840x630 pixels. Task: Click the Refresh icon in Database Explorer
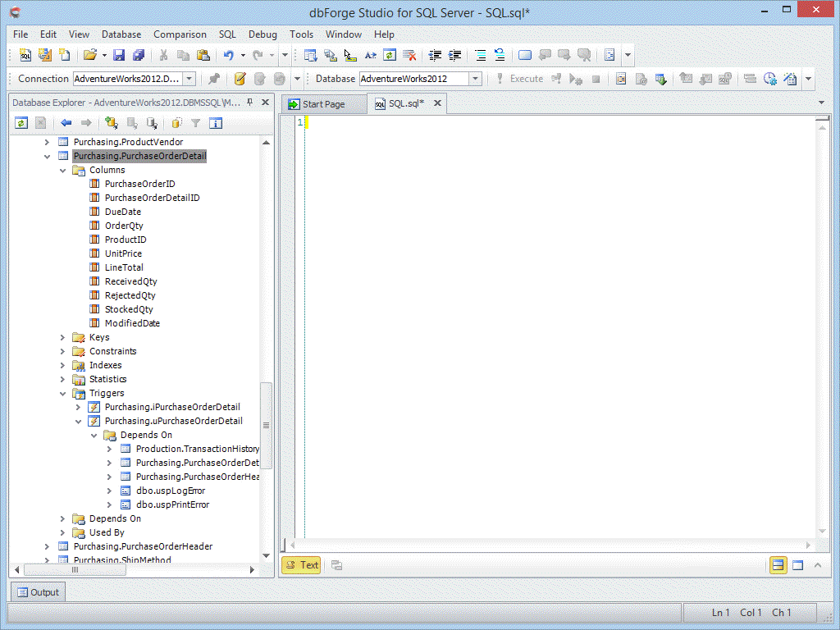21,123
